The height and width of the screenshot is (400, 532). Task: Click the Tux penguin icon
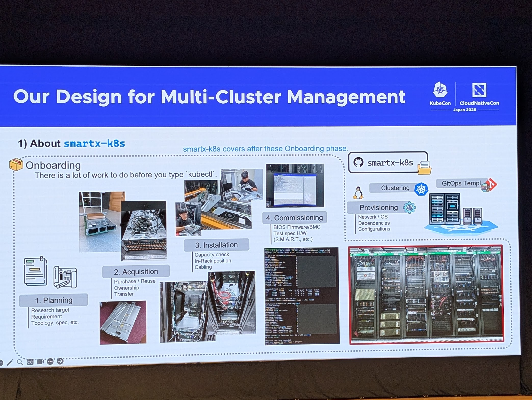[x=358, y=192]
